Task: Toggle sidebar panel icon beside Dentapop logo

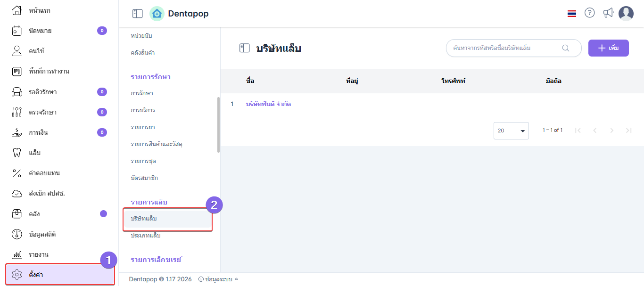Action: click(x=137, y=14)
